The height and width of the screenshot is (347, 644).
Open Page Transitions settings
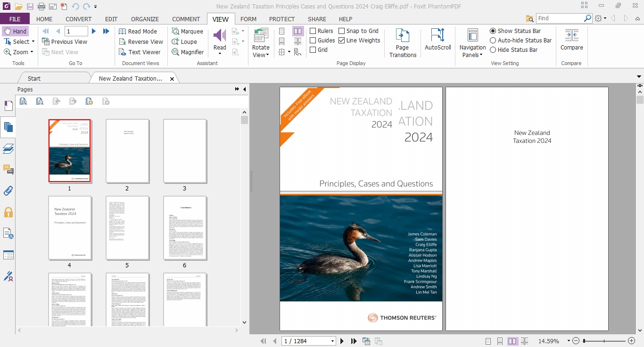click(x=403, y=42)
